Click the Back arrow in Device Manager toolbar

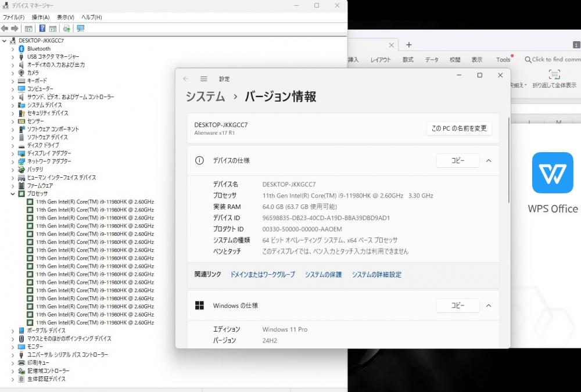click(5, 28)
